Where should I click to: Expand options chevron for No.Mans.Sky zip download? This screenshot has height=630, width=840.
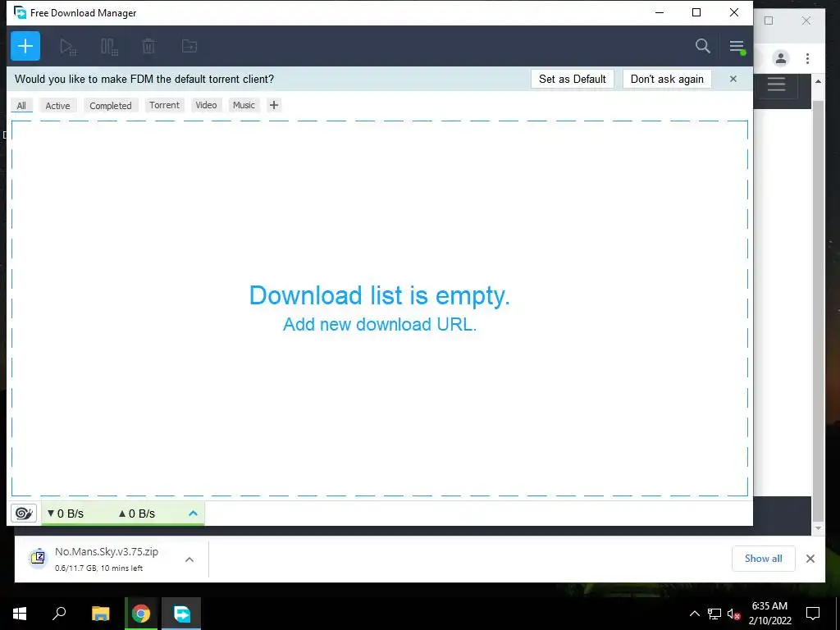pyautogui.click(x=189, y=559)
